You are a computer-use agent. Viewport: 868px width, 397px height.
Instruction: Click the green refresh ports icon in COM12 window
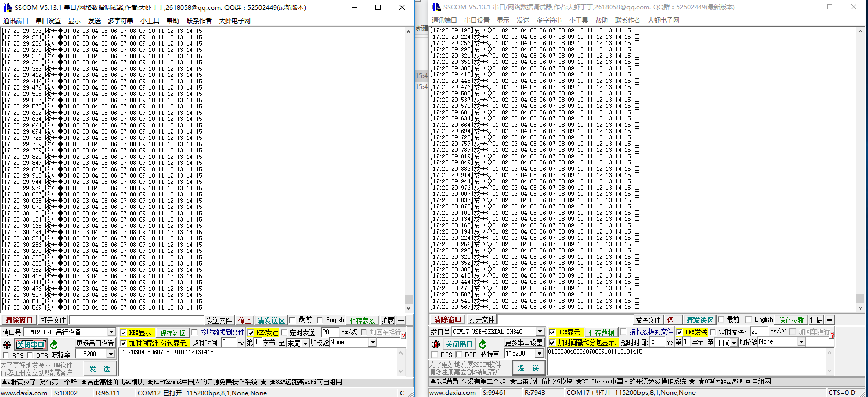coord(53,345)
